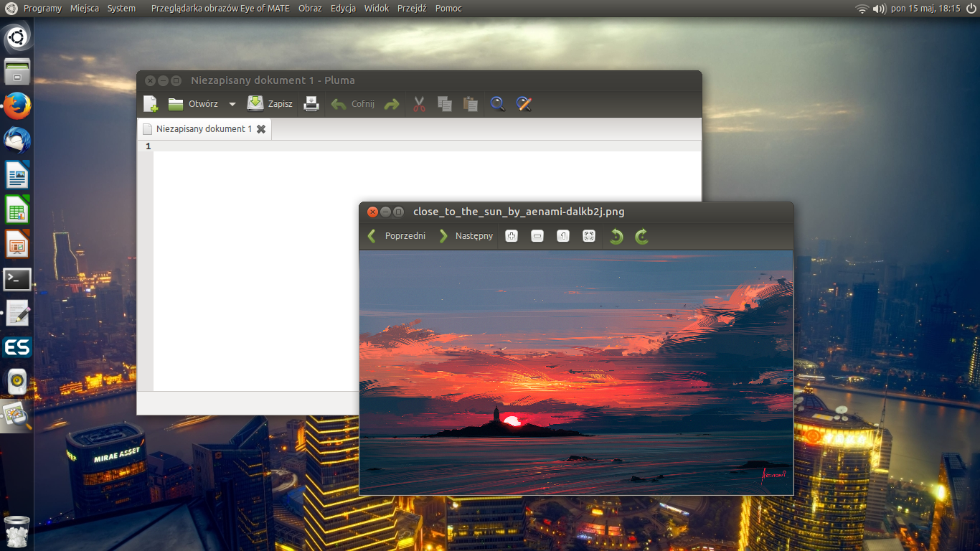The width and height of the screenshot is (980, 551).
Task: Fit image to window icon
Action: 589,236
